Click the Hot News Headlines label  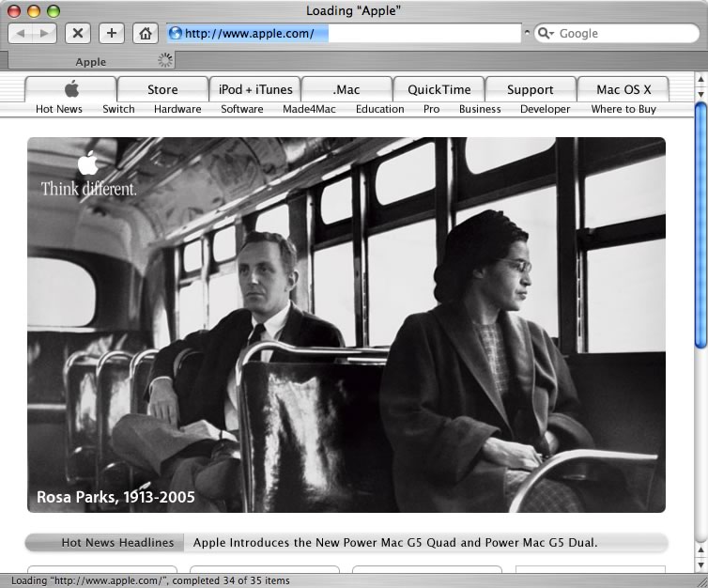117,542
